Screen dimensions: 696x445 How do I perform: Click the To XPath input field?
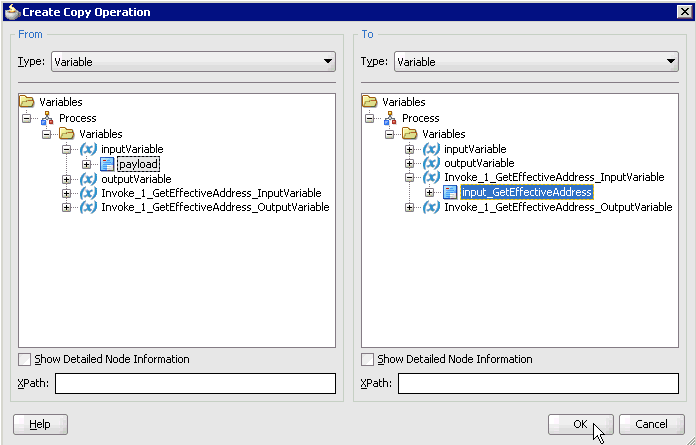point(538,383)
